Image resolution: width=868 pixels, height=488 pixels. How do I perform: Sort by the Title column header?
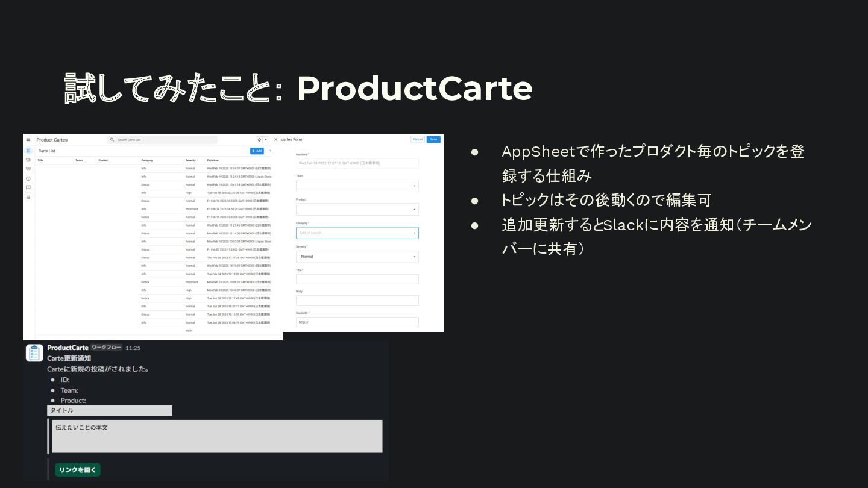coord(40,160)
